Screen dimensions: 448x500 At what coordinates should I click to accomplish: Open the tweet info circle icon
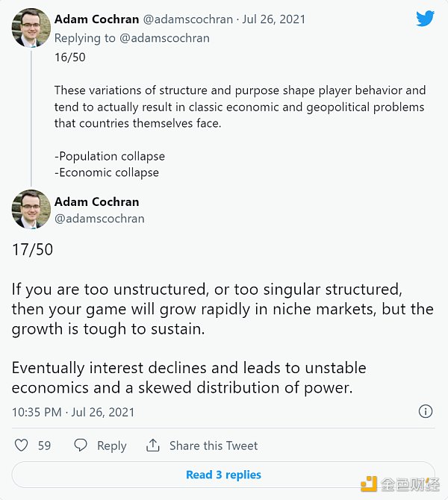pos(426,411)
